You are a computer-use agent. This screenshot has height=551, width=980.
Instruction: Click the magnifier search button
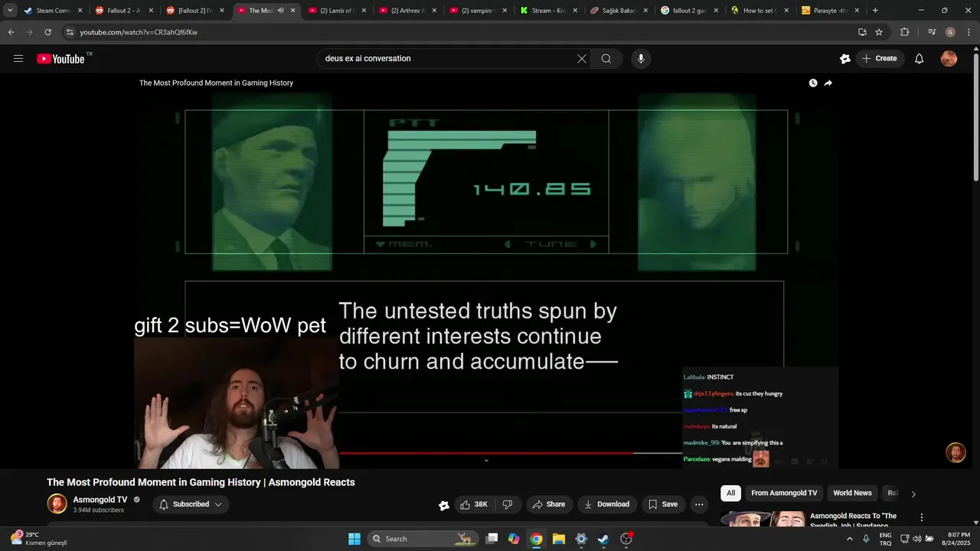606,59
